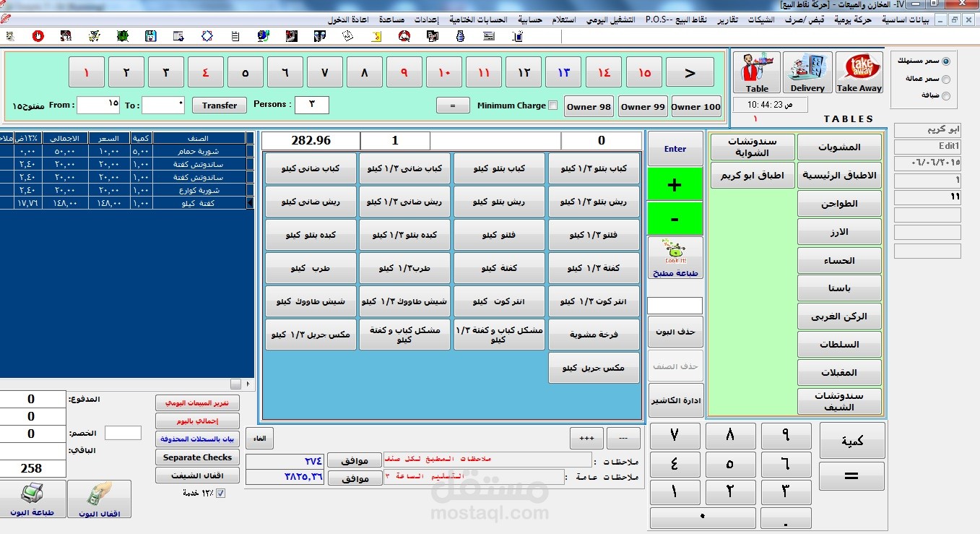The height and width of the screenshot is (534, 980).
Task: Tick the Minimum Charge checkbox
Action: (x=553, y=105)
